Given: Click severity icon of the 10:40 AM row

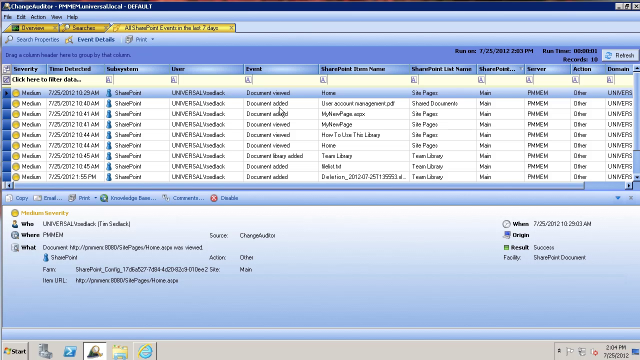Looking at the screenshot, I should coord(16,104).
